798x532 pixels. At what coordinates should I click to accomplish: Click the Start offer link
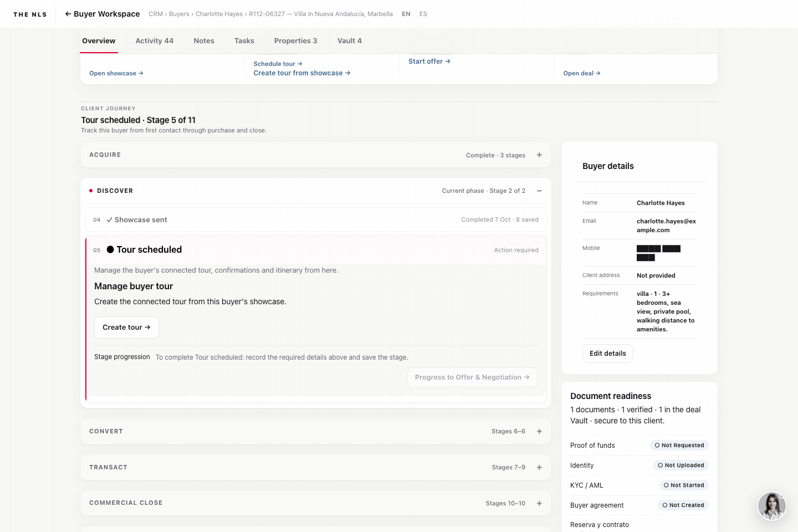[429, 62]
